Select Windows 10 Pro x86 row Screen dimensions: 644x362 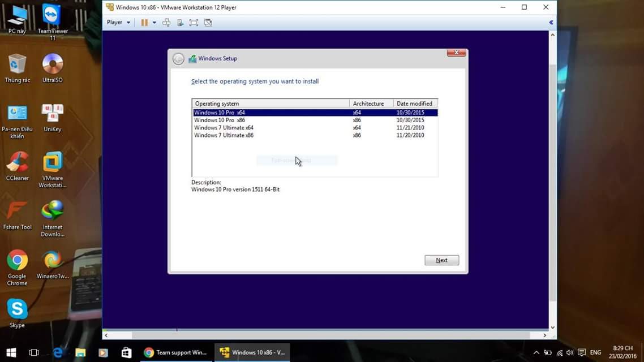pos(315,120)
